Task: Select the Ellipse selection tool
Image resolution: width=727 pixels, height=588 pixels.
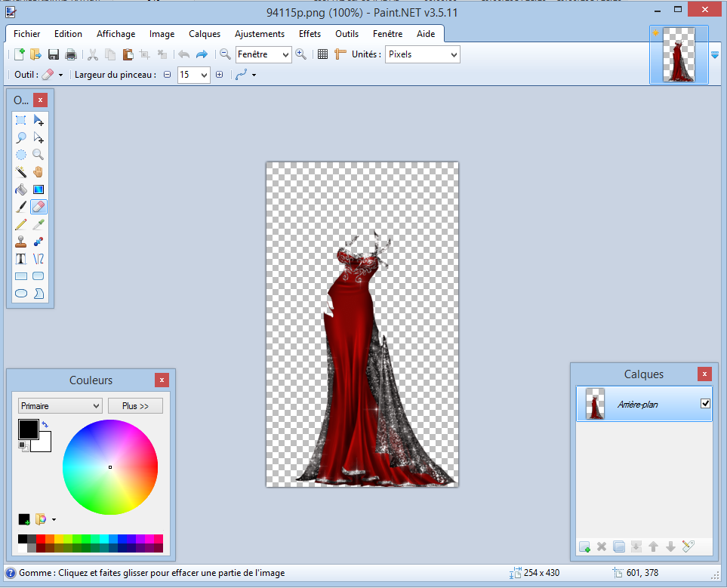Action: coord(21,154)
